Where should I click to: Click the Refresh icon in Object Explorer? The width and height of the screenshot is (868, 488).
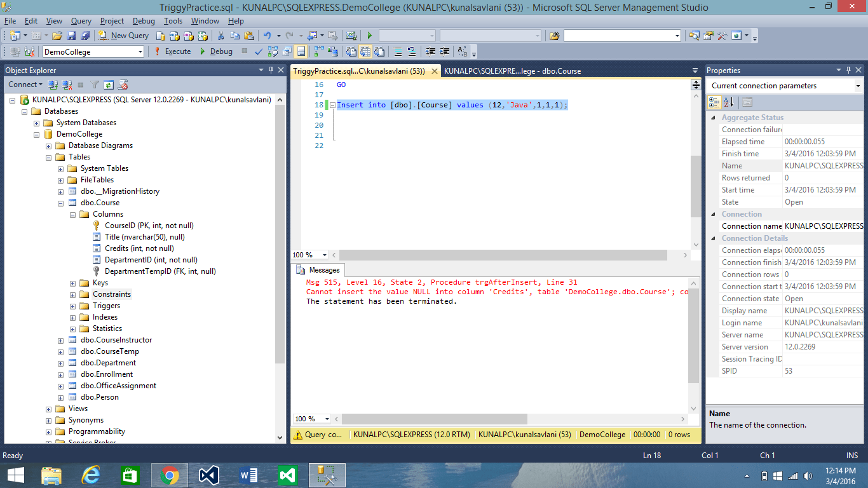tap(109, 85)
